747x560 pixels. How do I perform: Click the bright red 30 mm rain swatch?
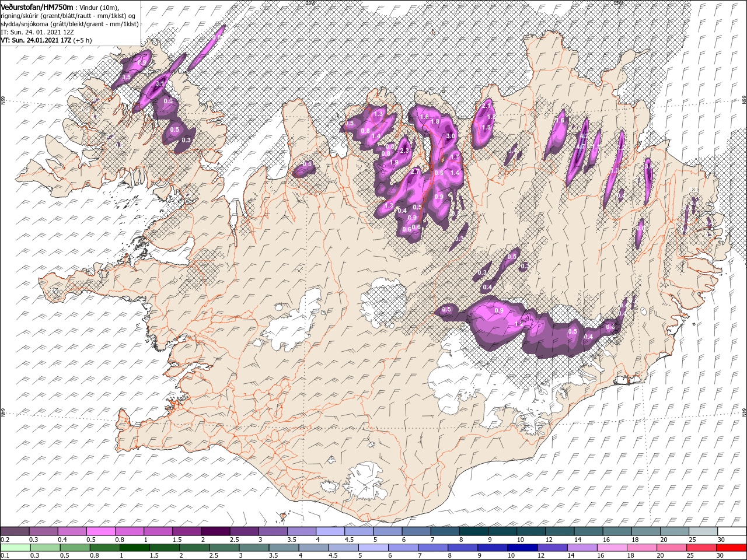[730, 548]
